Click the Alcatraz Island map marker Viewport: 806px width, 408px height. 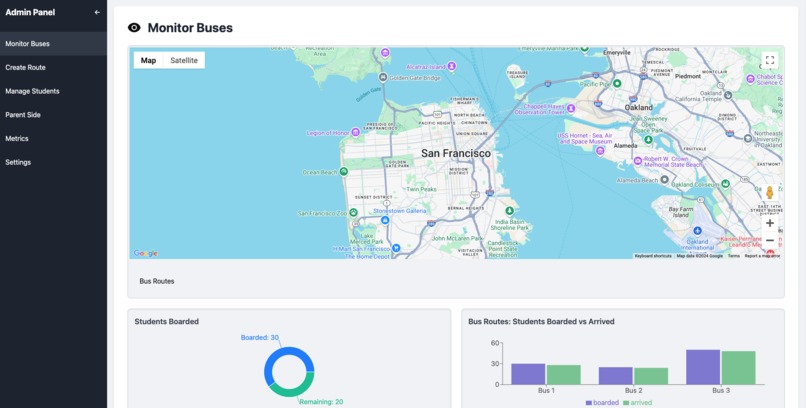coord(451,66)
